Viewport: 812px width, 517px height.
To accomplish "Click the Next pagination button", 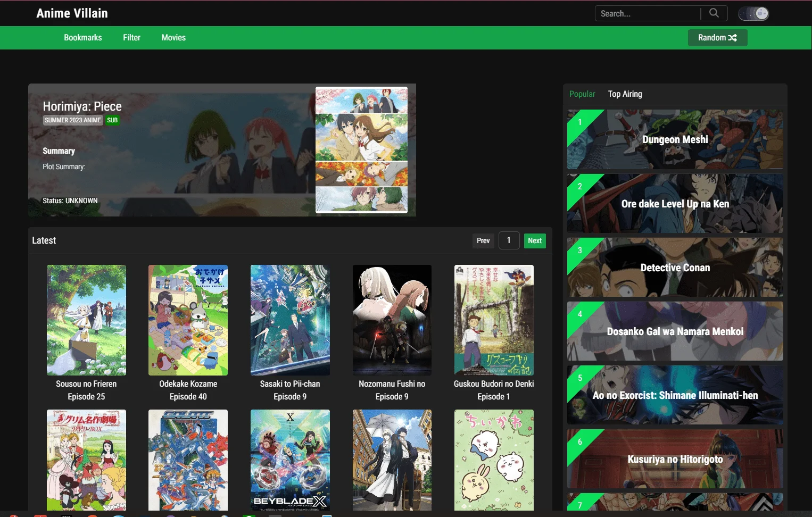I will coord(535,241).
